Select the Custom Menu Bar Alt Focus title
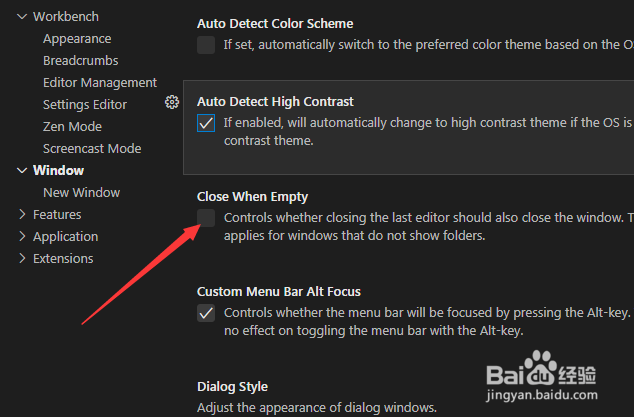 [x=278, y=292]
